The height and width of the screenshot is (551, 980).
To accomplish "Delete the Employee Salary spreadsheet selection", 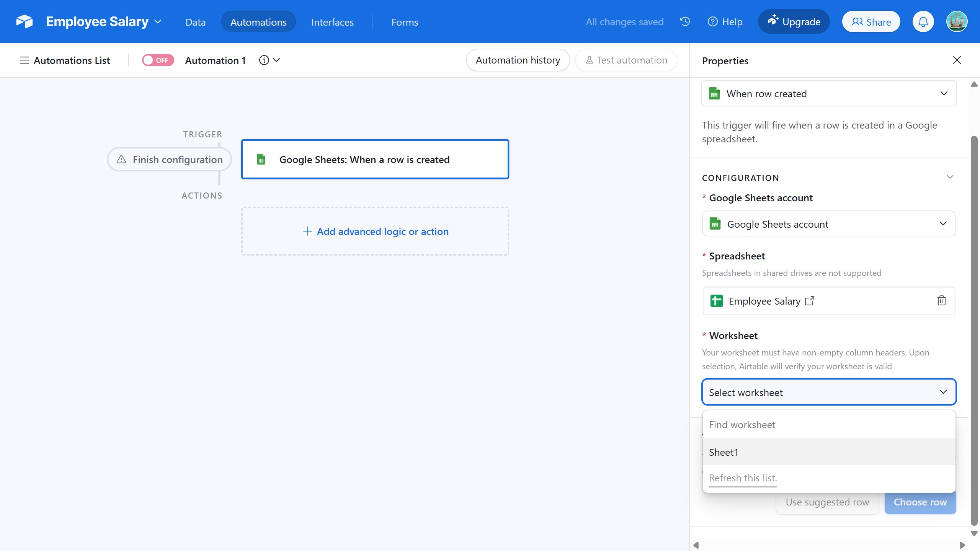I will coord(941,301).
